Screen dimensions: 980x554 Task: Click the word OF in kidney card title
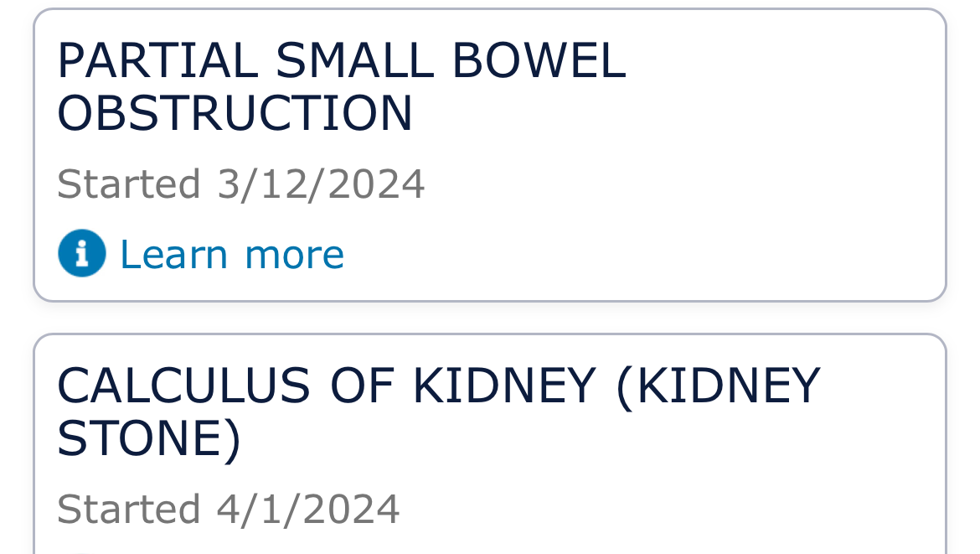[363, 386]
